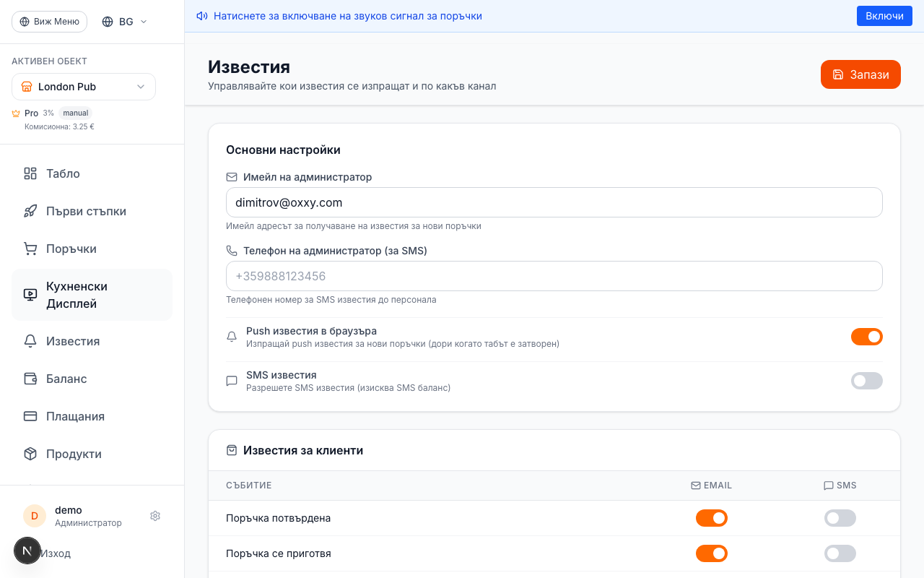Click the Известия bell icon
The width and height of the screenshot is (924, 578).
click(x=30, y=341)
